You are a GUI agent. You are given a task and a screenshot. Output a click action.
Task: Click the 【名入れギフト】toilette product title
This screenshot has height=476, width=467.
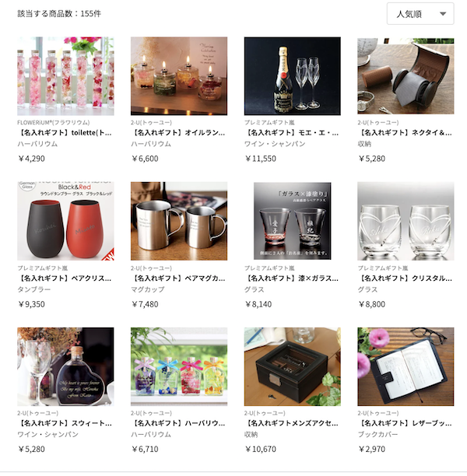coord(65,133)
